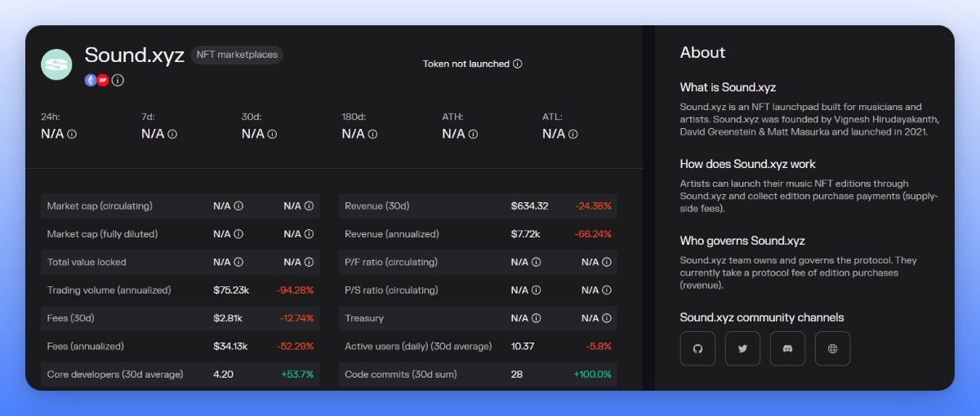
Task: Click first info icon in Market cap (fully diluted) row
Action: pyautogui.click(x=238, y=234)
